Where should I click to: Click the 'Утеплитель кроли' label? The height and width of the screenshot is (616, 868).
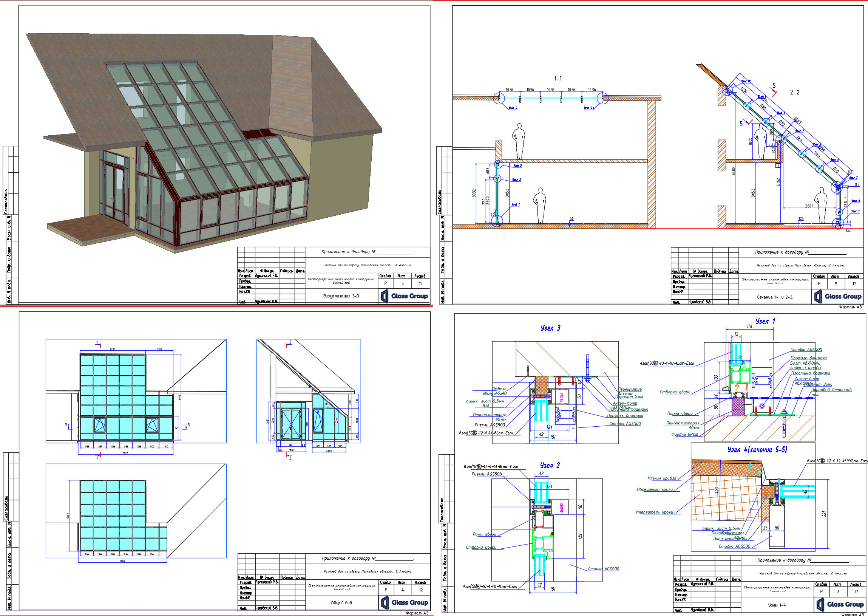654,512
